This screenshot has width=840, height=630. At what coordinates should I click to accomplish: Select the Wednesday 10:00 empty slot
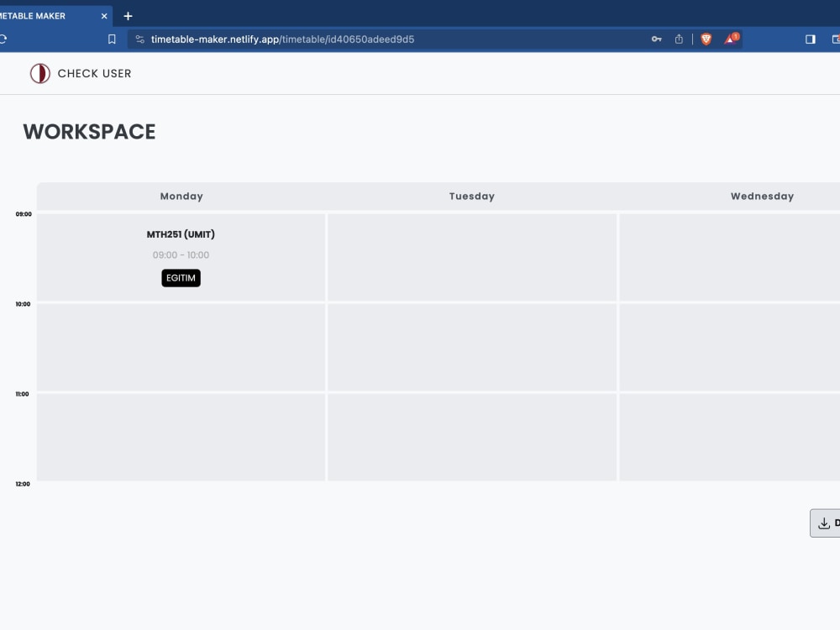tap(730, 347)
